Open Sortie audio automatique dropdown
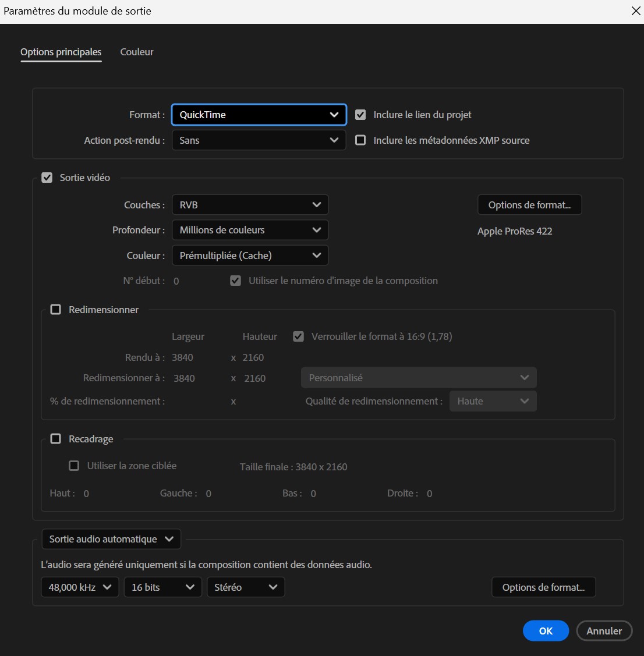 pos(111,539)
